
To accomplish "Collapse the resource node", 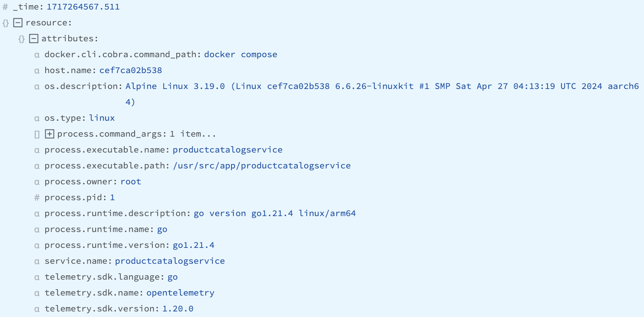I will (x=18, y=23).
